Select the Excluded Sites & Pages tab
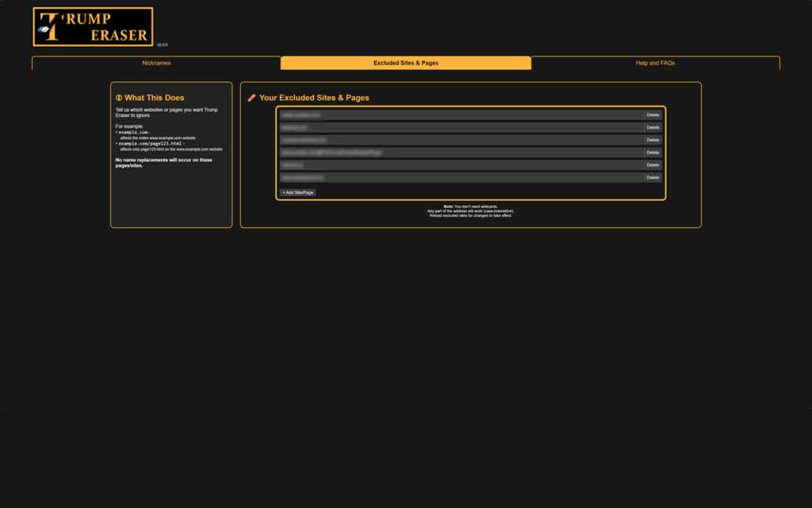 pyautogui.click(x=406, y=63)
